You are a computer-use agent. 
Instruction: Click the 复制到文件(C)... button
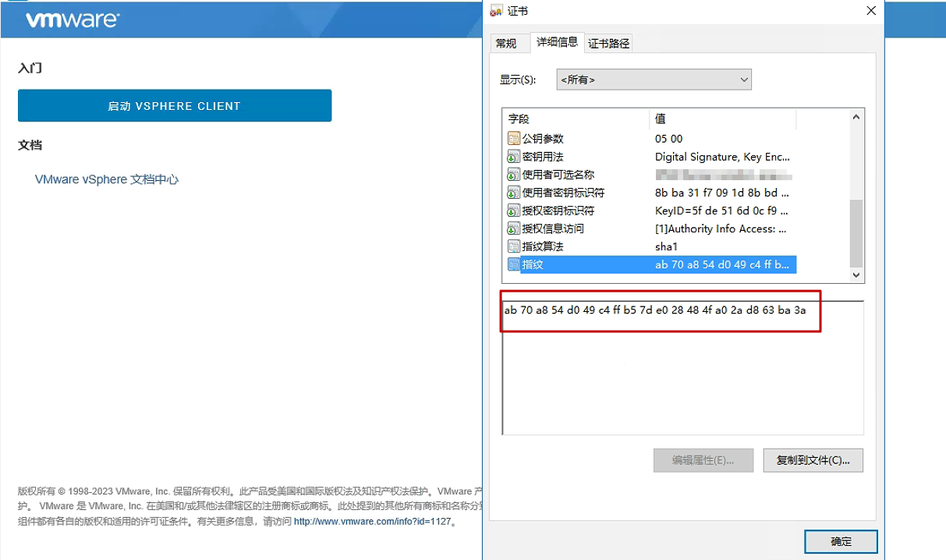tap(813, 460)
